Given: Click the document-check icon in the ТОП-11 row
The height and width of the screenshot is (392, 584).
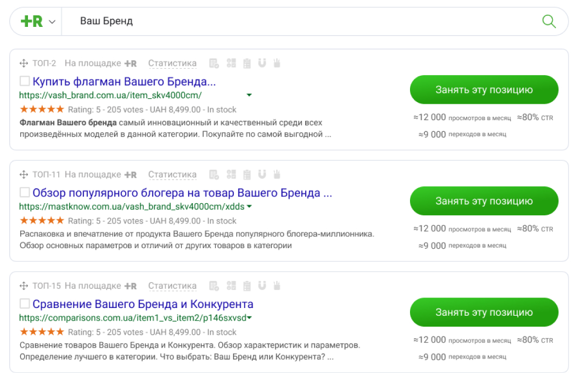Looking at the screenshot, I should pyautogui.click(x=214, y=175).
